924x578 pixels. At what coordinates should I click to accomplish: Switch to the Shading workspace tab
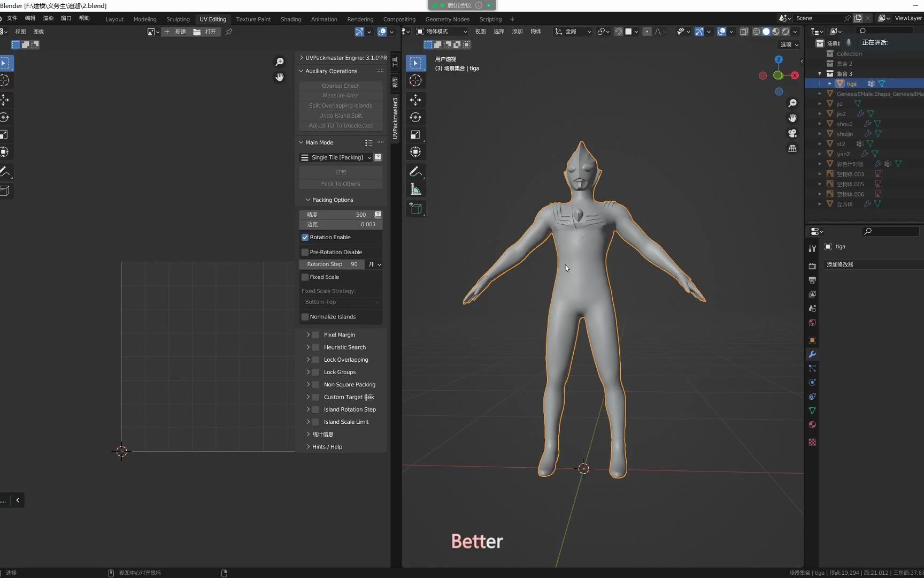pyautogui.click(x=291, y=19)
